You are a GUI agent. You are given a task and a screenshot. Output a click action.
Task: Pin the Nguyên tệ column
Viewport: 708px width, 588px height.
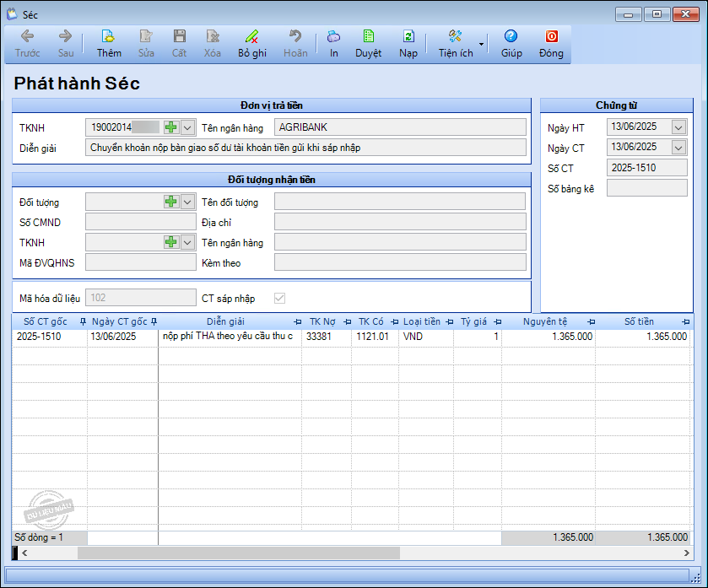[592, 321]
